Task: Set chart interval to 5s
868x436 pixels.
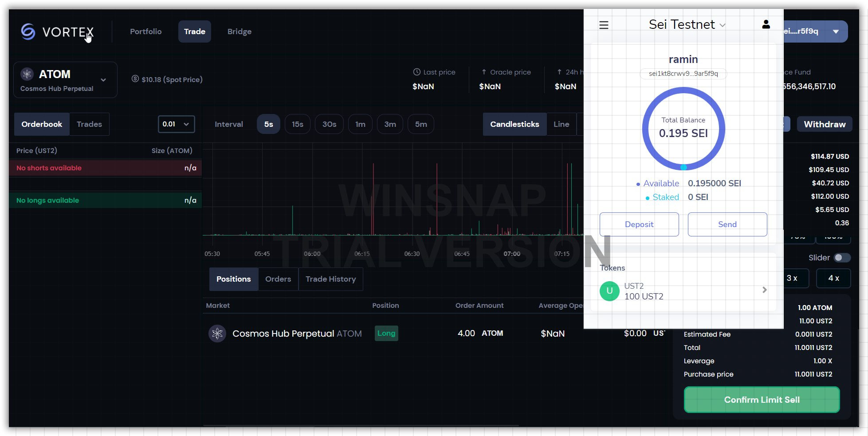Action: (268, 124)
